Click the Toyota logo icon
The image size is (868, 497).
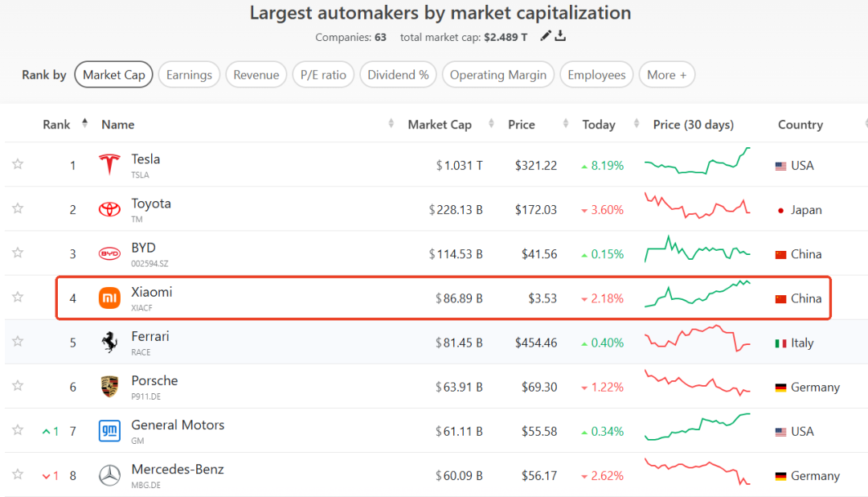pyautogui.click(x=109, y=209)
